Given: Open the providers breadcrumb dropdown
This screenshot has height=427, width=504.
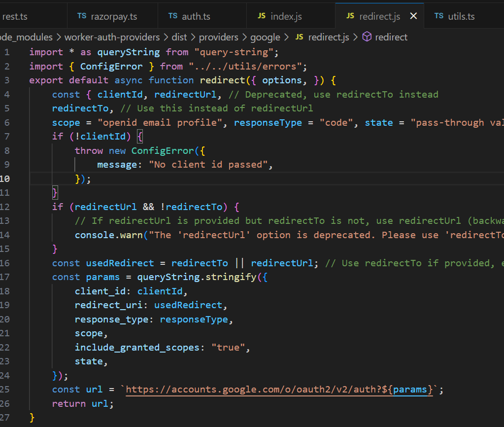Looking at the screenshot, I should point(219,36).
